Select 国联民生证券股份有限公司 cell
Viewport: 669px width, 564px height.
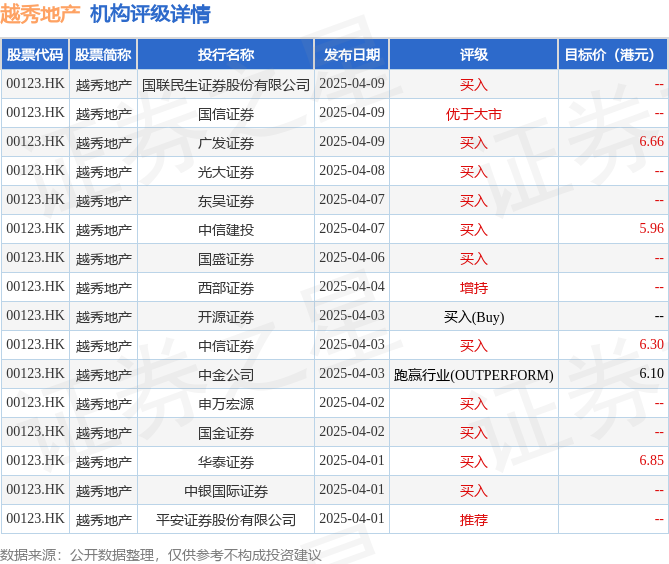pos(226,84)
